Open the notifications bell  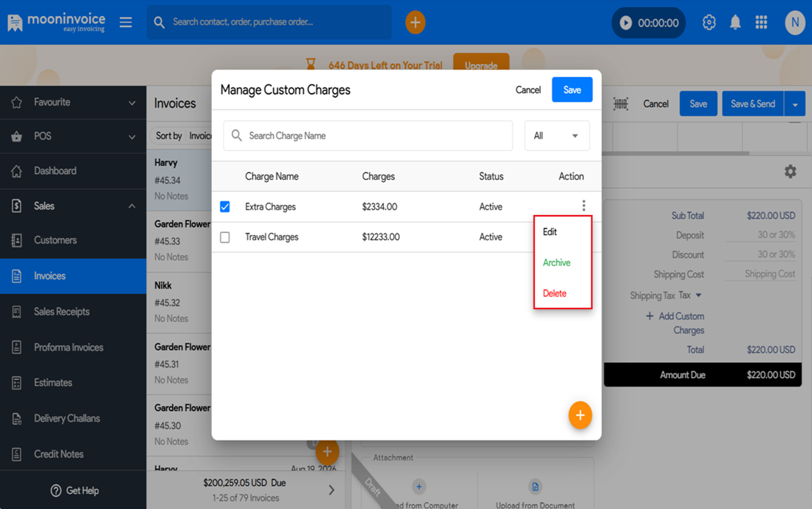pyautogui.click(x=735, y=23)
